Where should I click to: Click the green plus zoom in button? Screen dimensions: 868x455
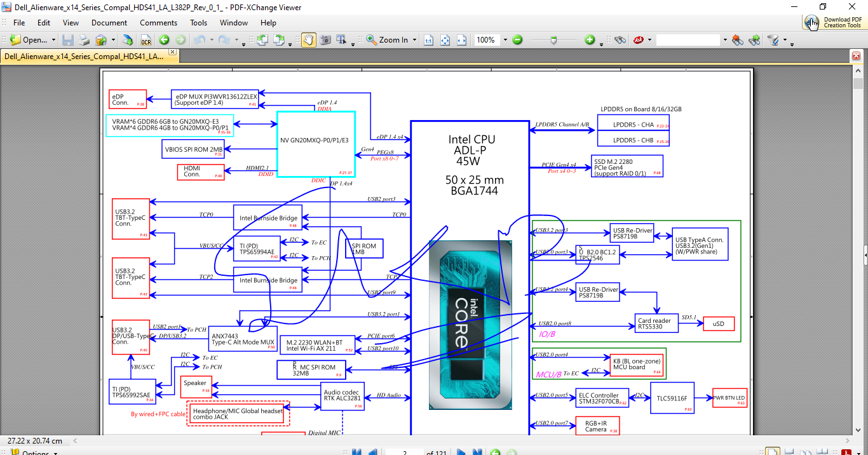click(590, 39)
